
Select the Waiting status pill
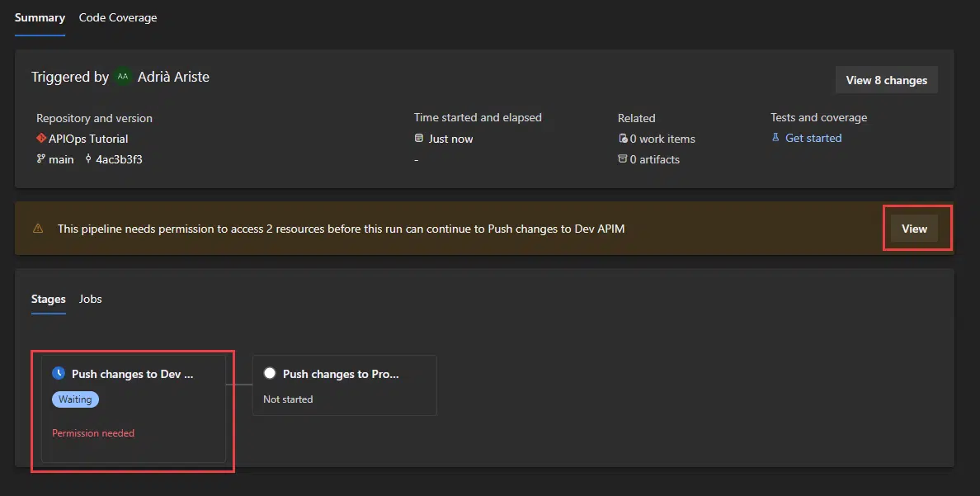coord(75,399)
